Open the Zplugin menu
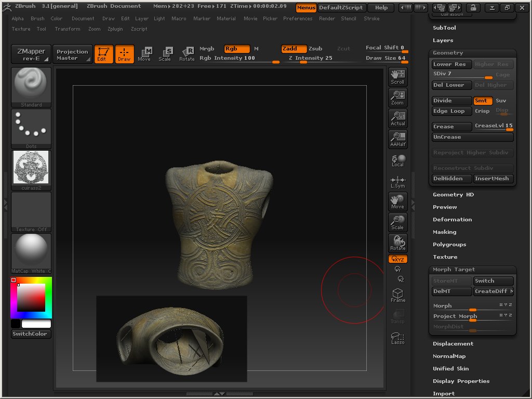This screenshot has width=532, height=399. [115, 29]
